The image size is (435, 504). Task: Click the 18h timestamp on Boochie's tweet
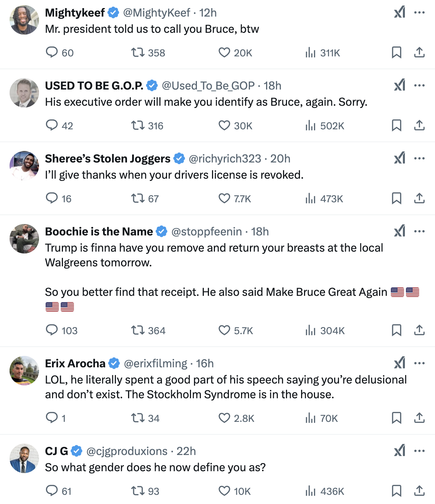[260, 231]
